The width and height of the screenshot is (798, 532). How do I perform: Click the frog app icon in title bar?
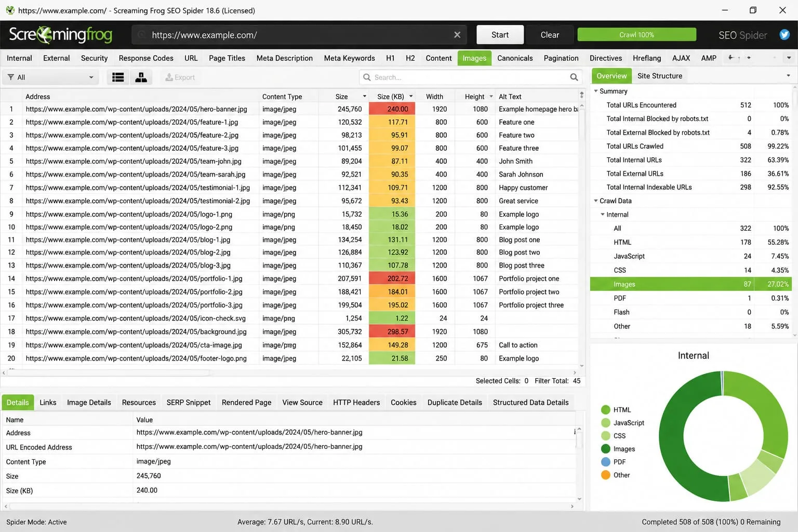coord(10,10)
